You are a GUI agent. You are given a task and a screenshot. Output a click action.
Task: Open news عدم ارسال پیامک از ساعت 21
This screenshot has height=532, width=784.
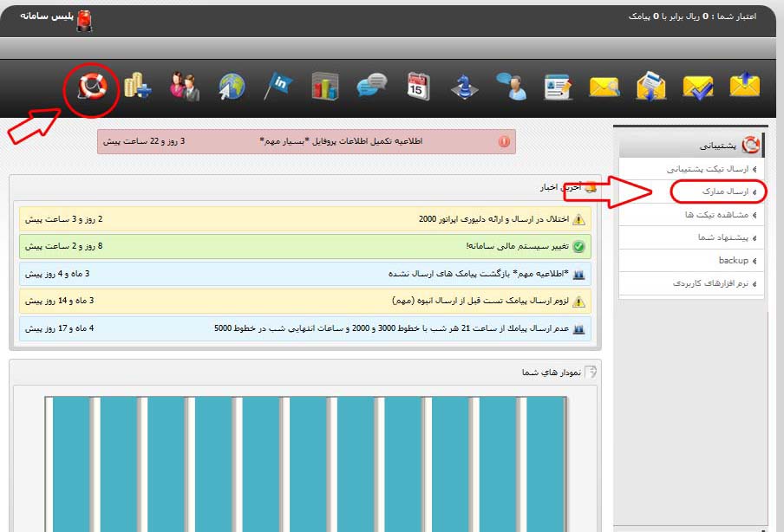point(305,328)
